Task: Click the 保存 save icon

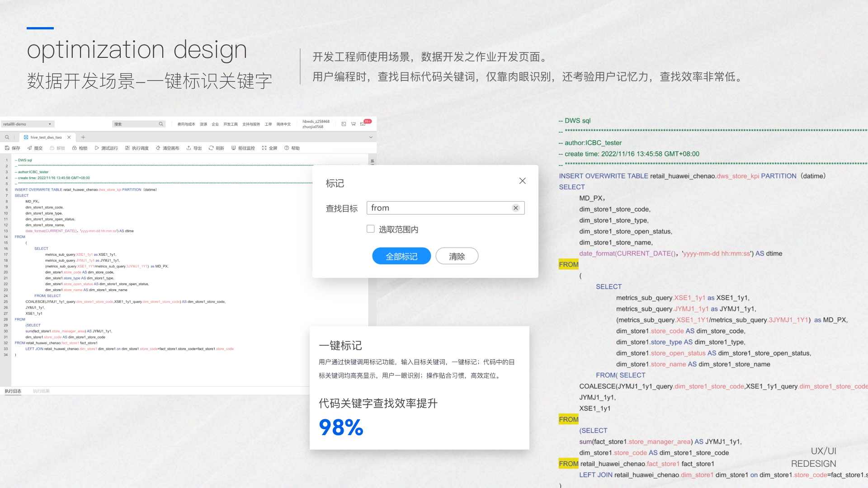Action: [7, 148]
